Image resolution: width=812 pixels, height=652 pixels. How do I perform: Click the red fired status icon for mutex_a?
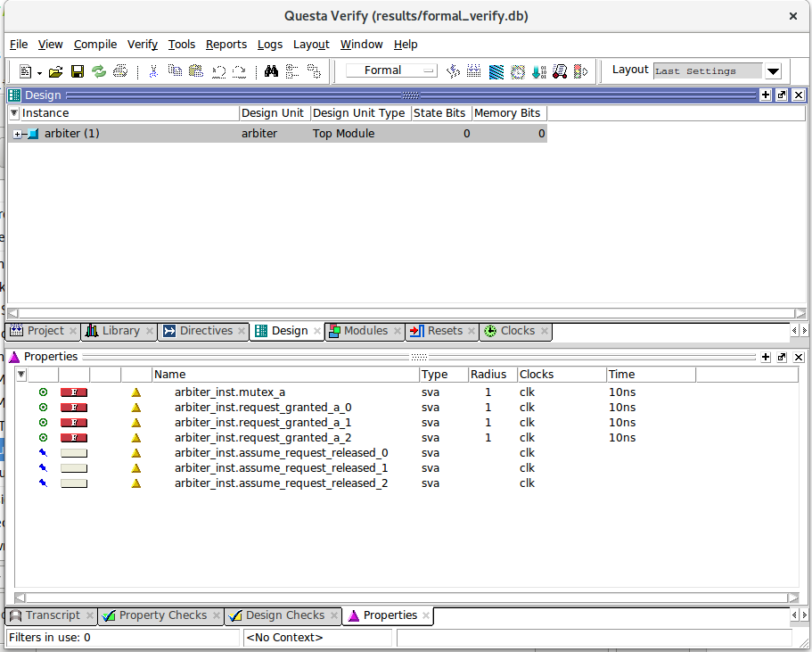pyautogui.click(x=73, y=392)
